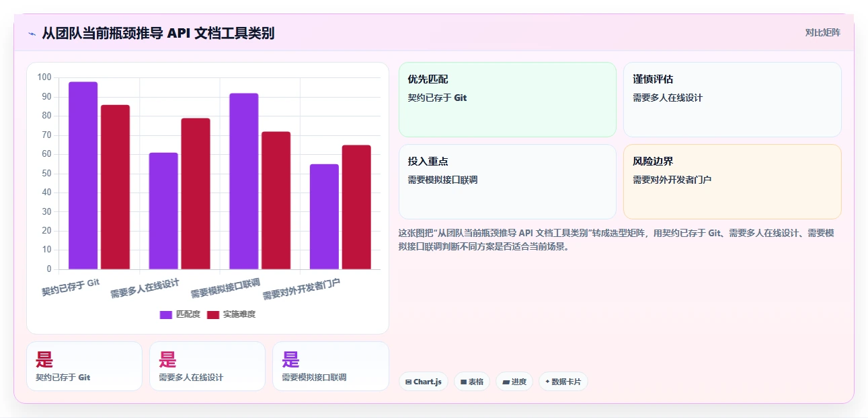Click the title 从团队当前瓶颈推导 API 文档工具类别
This screenshot has width=868, height=418.
pyautogui.click(x=158, y=33)
